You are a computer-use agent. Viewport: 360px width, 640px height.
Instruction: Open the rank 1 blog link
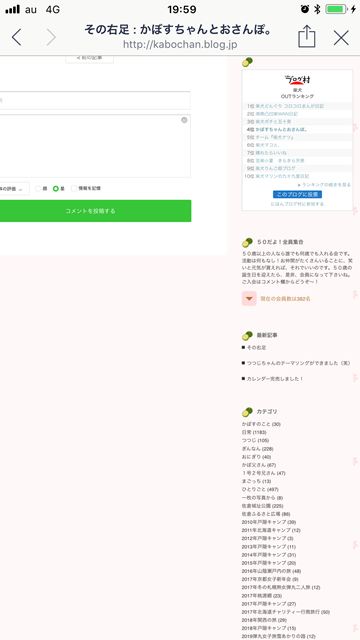click(290, 106)
